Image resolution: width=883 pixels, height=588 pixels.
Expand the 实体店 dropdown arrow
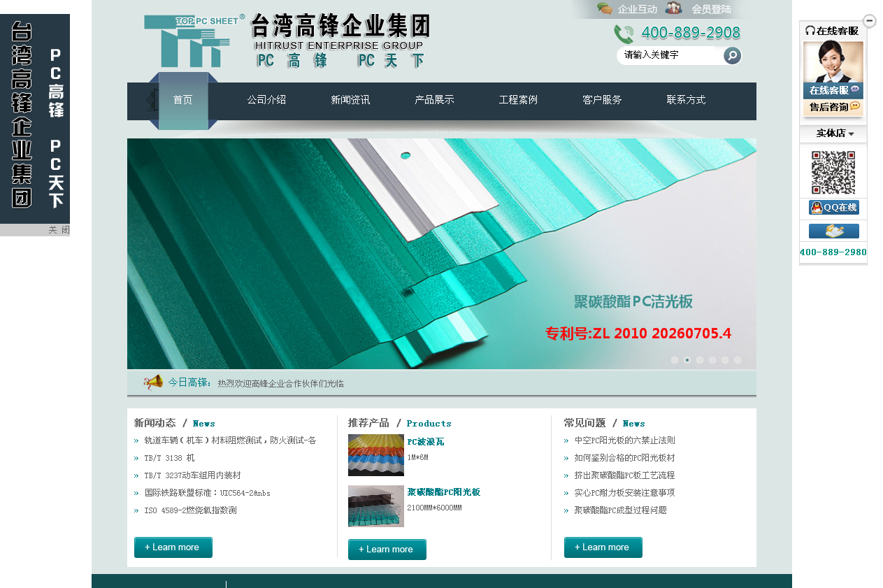852,134
